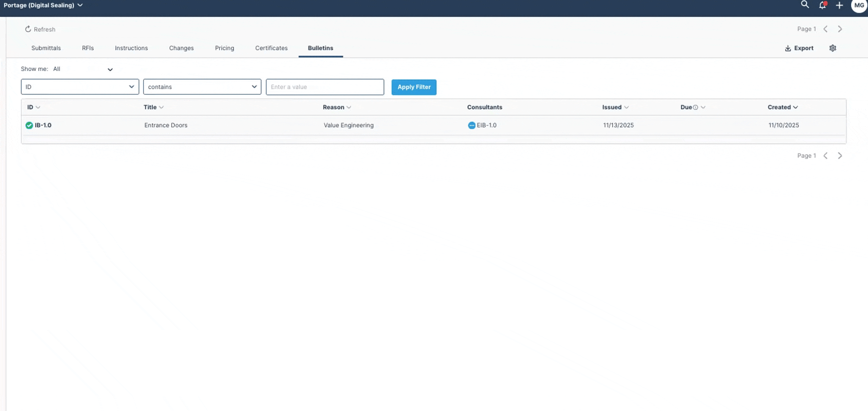Click the Entrance Doors title cell
Screen dimensions: 868x411
pyautogui.click(x=166, y=125)
